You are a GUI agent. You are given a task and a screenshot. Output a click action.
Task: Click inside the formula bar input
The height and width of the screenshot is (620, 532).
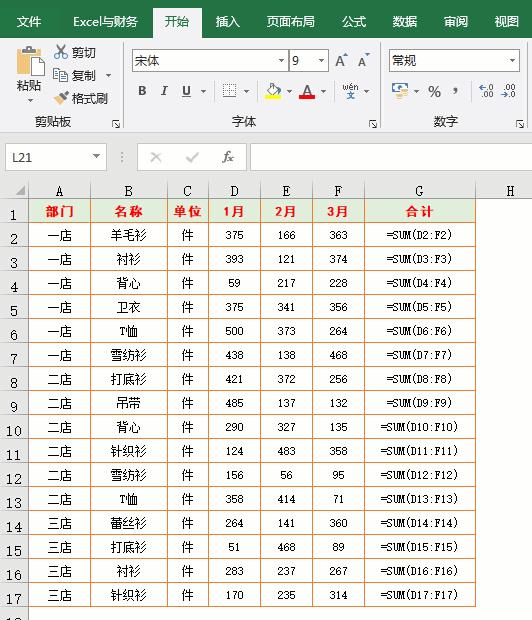point(391,157)
